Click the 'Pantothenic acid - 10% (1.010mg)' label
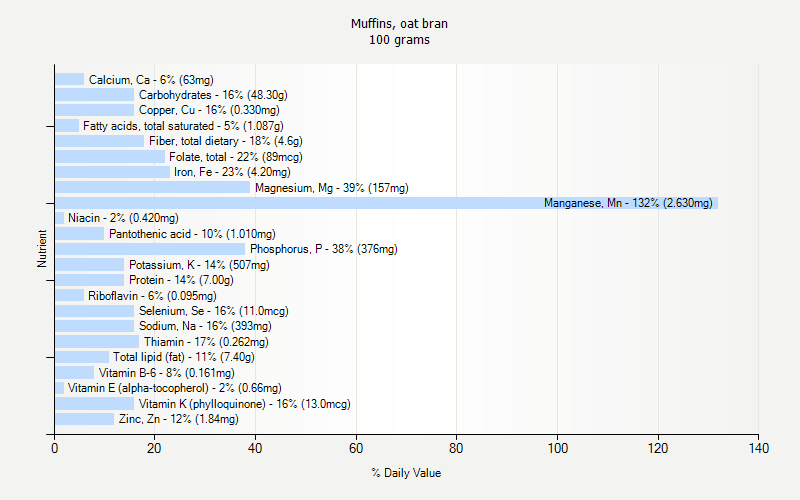This screenshot has height=500, width=800. click(192, 234)
